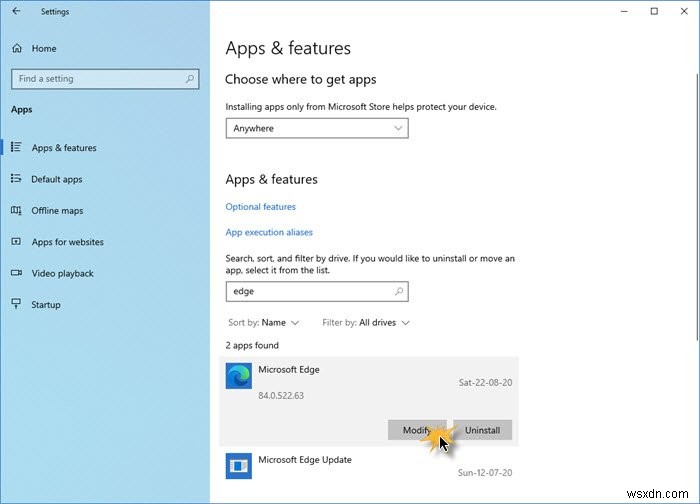Open 'App execution aliases' link
This screenshot has height=504, width=700.
[269, 232]
